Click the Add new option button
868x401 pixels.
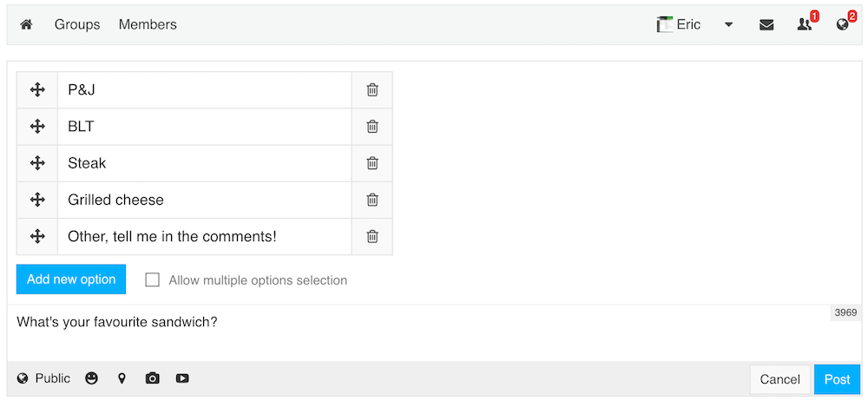pos(71,279)
